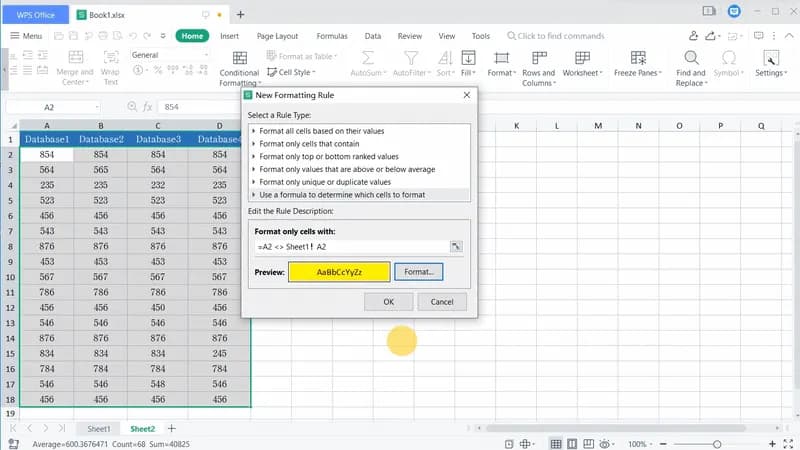The image size is (800, 450).
Task: Open the Name Box dropdown arrow
Action: [96, 107]
